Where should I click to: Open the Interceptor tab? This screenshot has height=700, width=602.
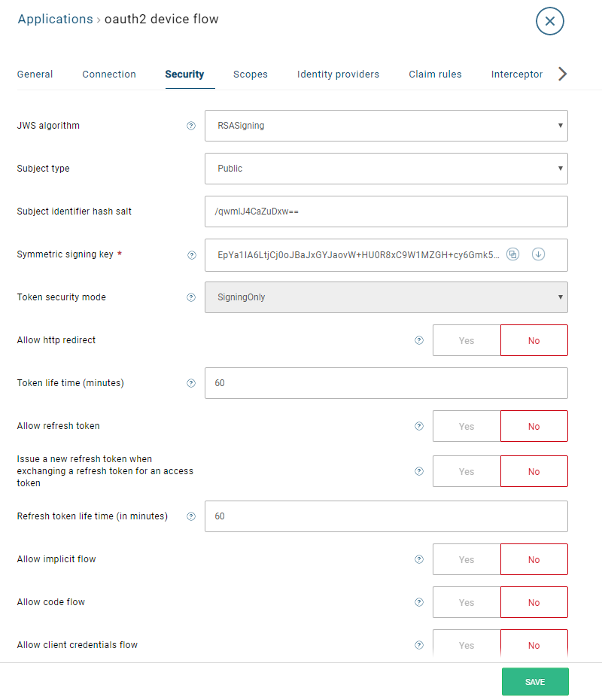pyautogui.click(x=517, y=74)
